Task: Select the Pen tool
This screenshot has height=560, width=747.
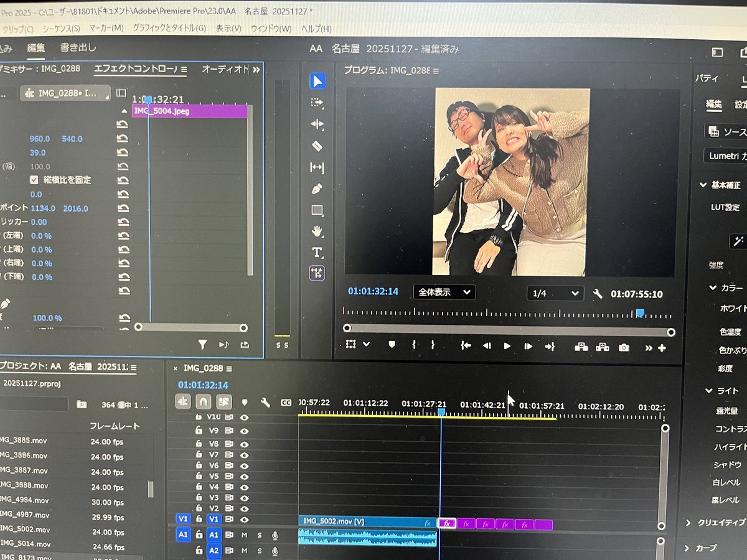Action: point(317,188)
